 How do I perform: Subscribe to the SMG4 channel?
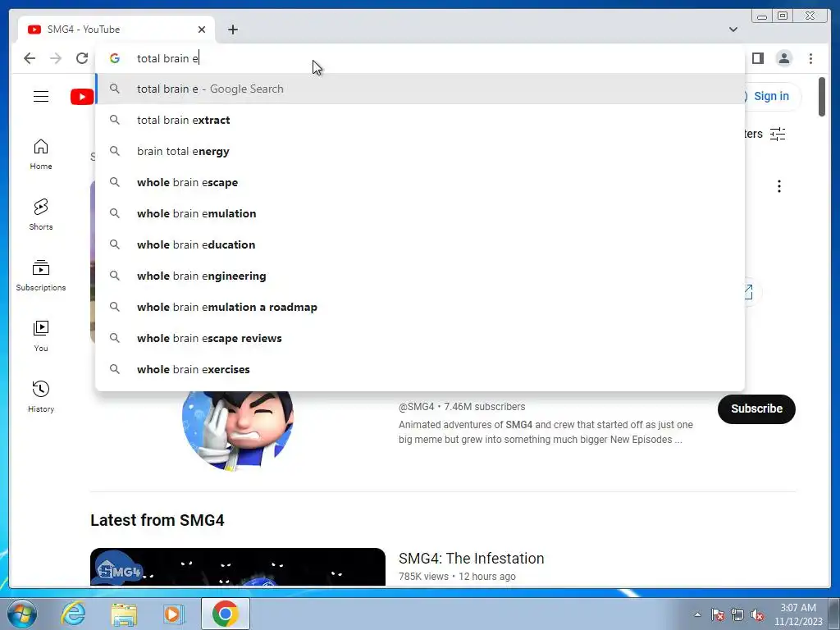(756, 409)
